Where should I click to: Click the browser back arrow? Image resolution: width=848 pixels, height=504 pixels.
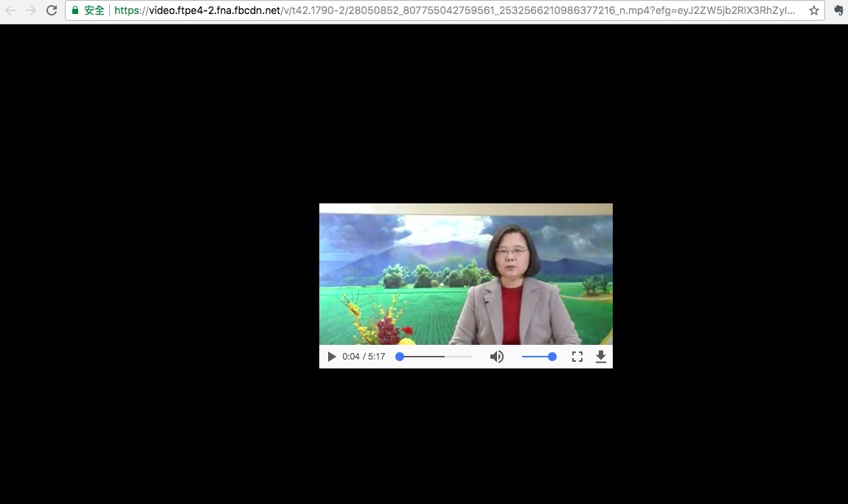[10, 10]
